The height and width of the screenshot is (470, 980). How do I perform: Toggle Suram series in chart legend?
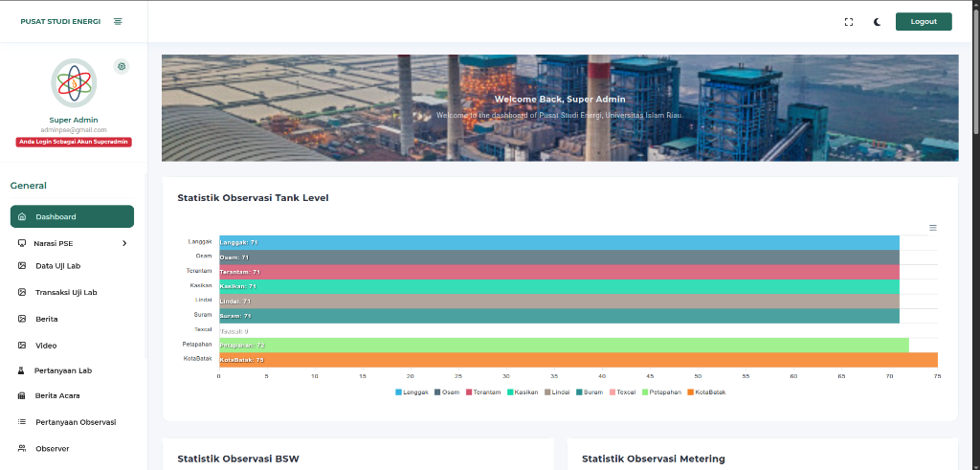[590, 392]
